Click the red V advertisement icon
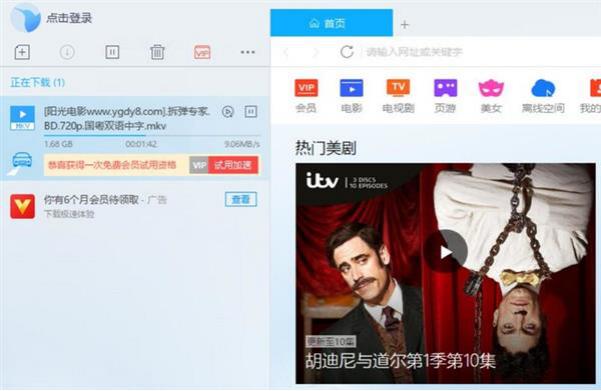The image size is (601, 391). click(22, 206)
